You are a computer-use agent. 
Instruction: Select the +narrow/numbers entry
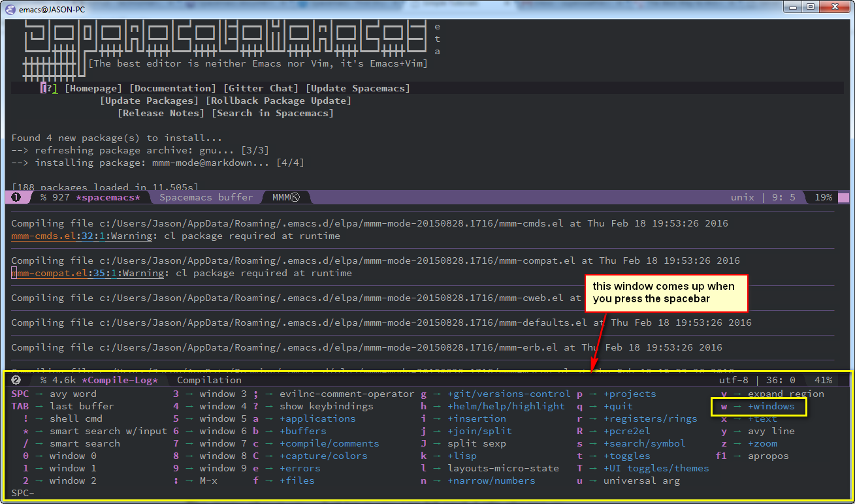(491, 480)
